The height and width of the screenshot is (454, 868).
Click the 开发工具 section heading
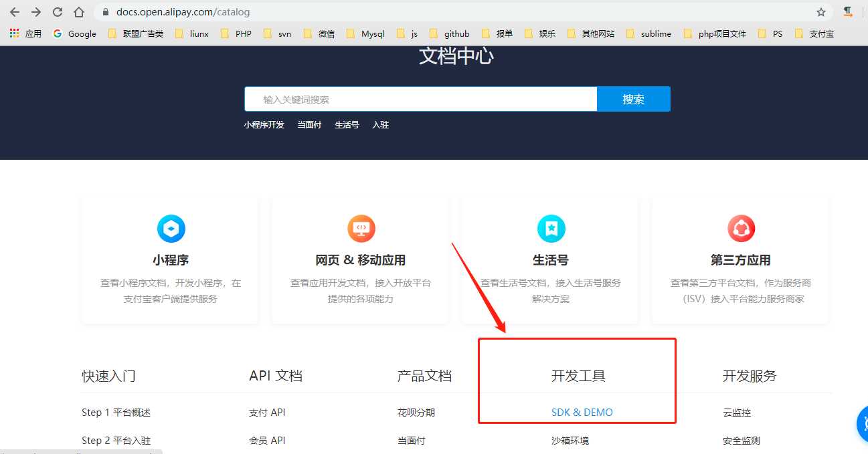pos(578,376)
